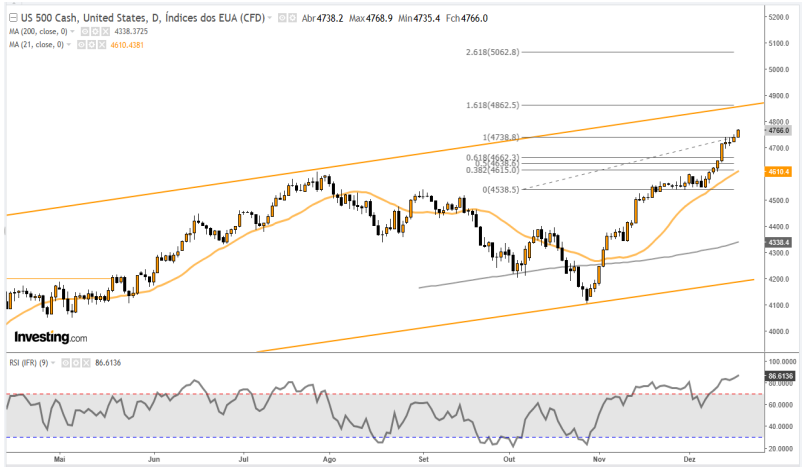The height and width of the screenshot is (469, 803).
Task: Open settings gear for US 500 Cash series
Action: [x=292, y=18]
